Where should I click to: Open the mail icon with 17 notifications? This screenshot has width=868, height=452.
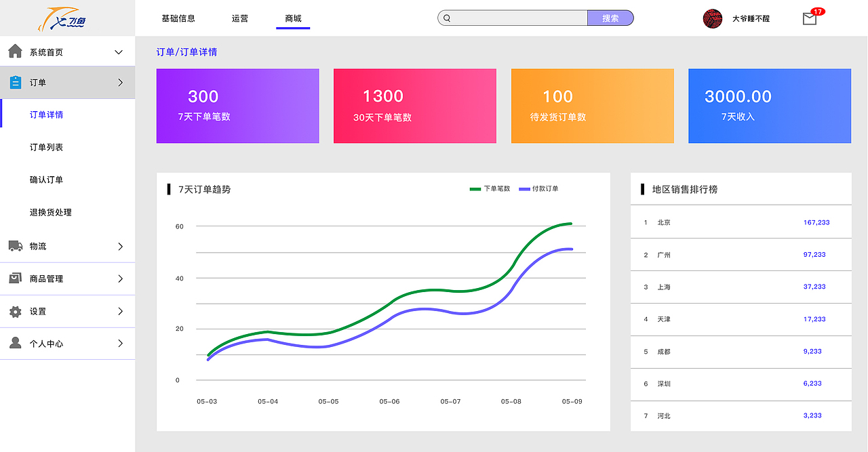(x=808, y=20)
